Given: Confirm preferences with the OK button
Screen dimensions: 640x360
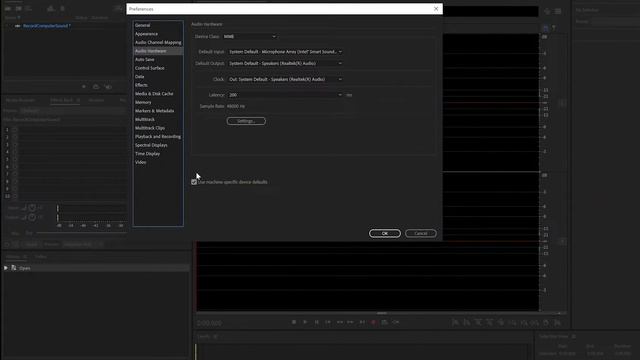Looking at the screenshot, I should (x=385, y=233).
